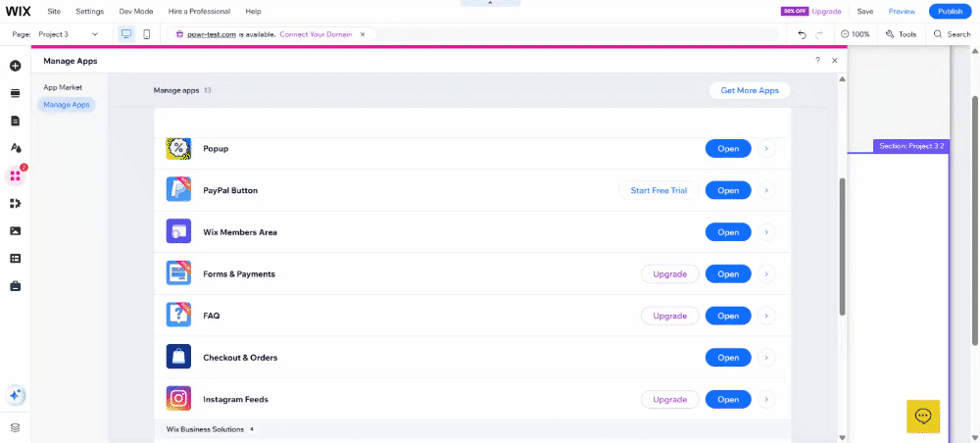
Task: Open the Tools menu button
Action: (901, 34)
